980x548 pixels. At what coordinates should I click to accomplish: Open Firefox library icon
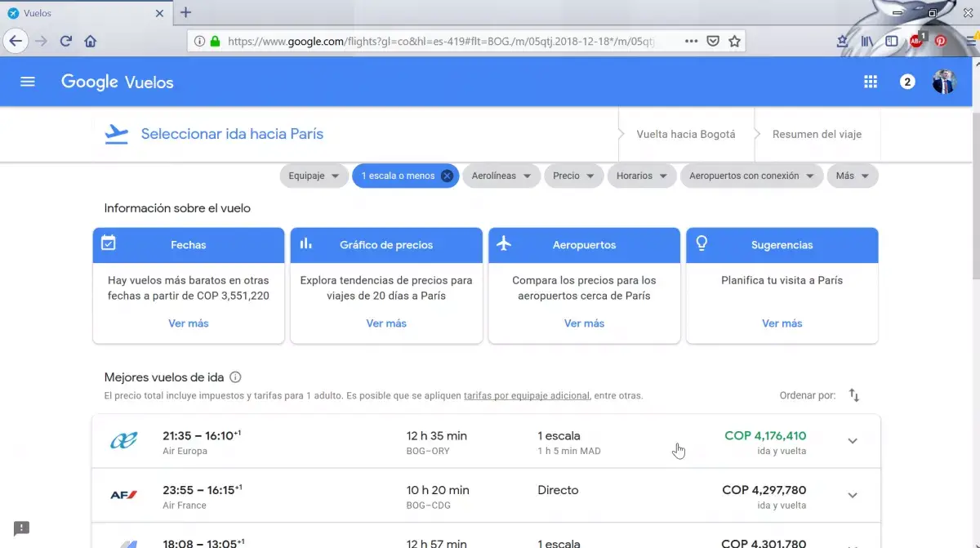click(x=867, y=41)
